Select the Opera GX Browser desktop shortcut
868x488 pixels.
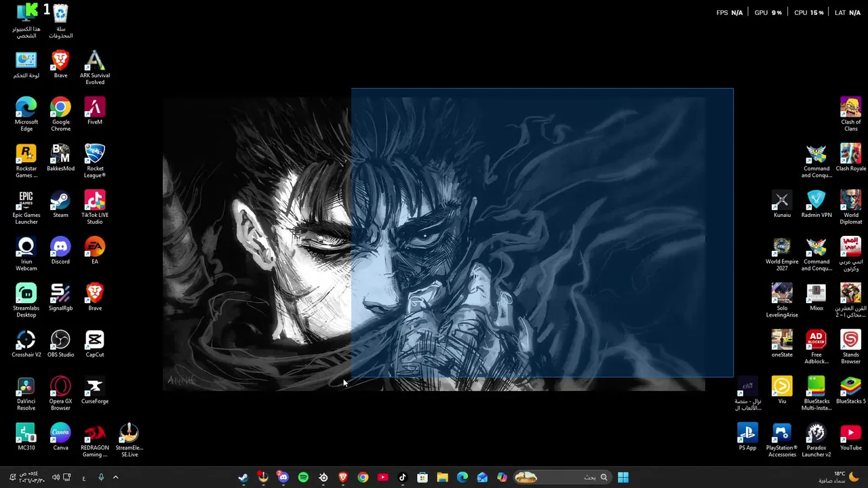coord(60,394)
